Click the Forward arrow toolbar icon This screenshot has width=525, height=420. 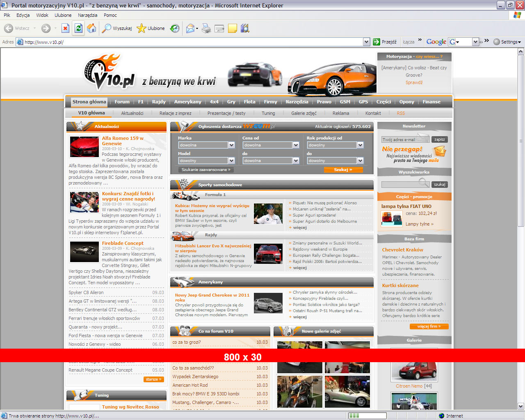pyautogui.click(x=46, y=28)
